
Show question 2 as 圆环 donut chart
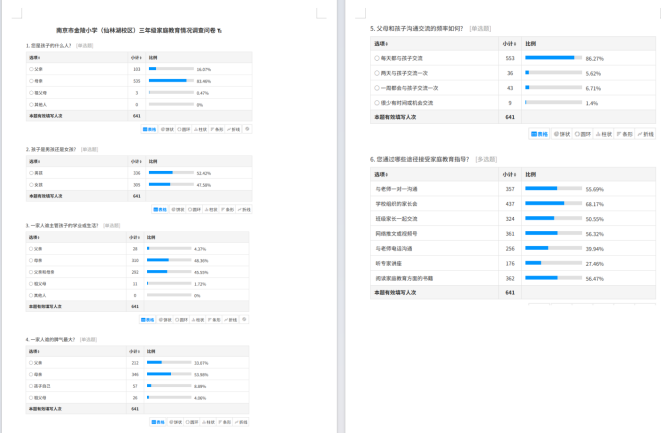[194, 209]
